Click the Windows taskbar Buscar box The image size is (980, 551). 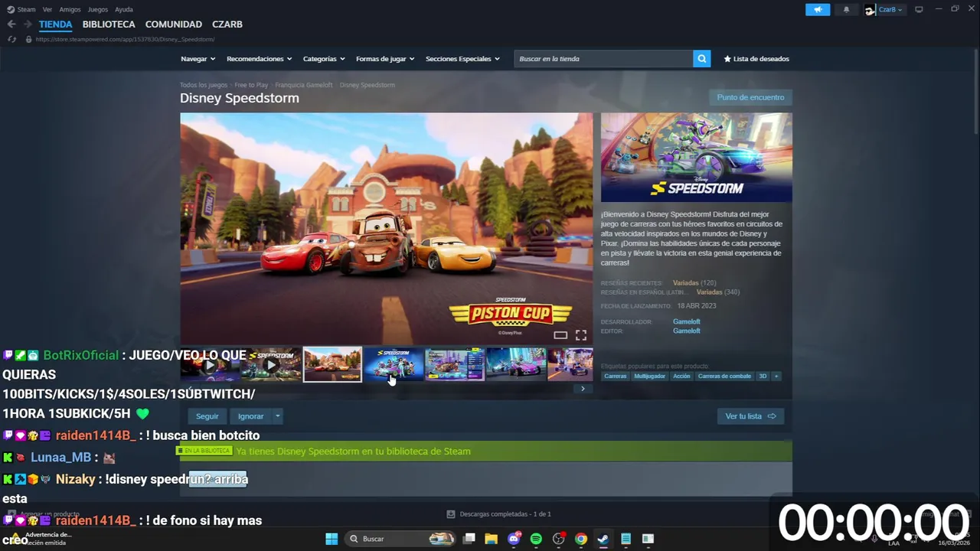(398, 539)
